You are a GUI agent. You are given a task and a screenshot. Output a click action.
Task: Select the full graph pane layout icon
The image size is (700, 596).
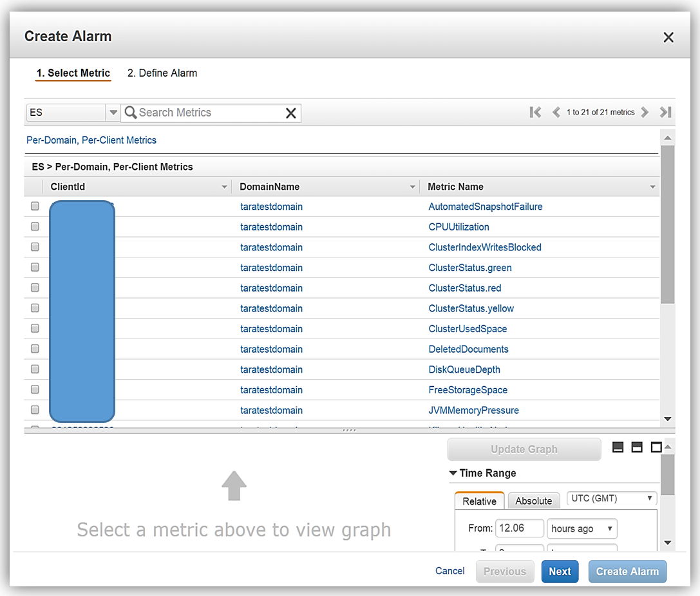656,447
